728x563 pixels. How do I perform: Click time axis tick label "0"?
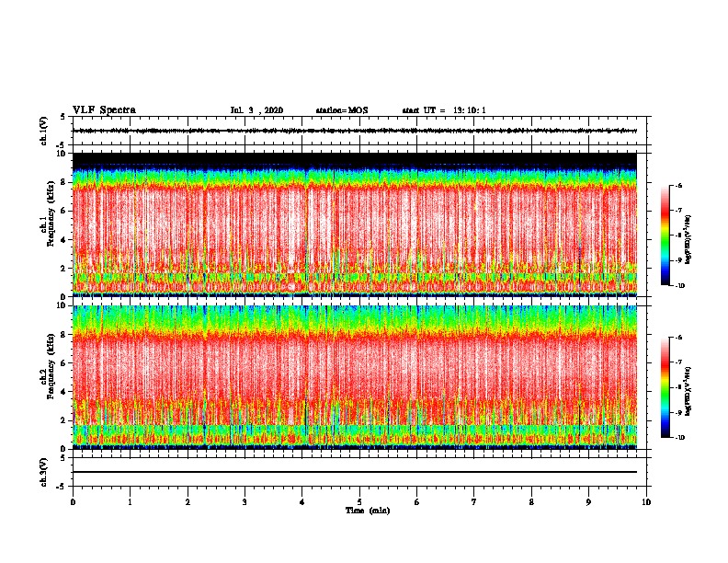[73, 502]
